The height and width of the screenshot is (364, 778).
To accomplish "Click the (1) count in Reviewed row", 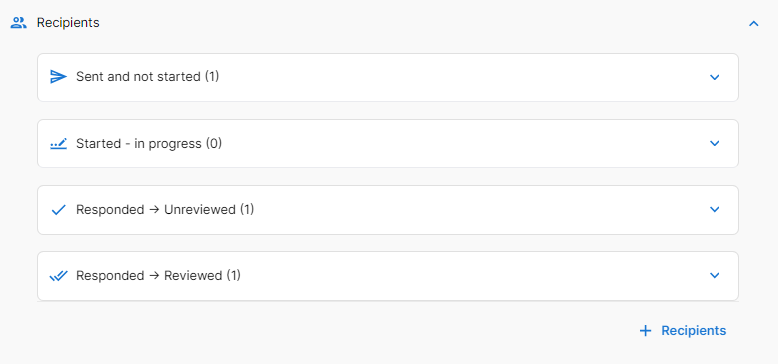I will click(233, 276).
